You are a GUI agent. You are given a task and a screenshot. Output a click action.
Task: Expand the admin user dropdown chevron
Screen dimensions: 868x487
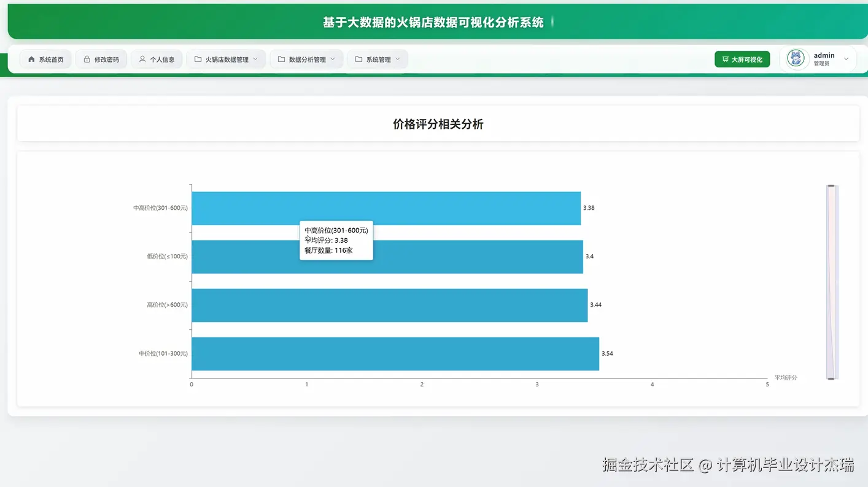(x=846, y=59)
